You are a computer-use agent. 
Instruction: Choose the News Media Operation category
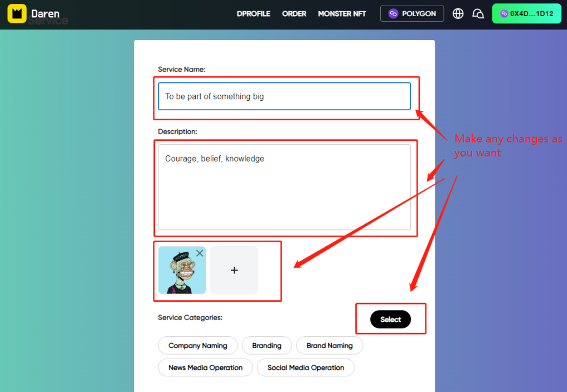coord(205,367)
